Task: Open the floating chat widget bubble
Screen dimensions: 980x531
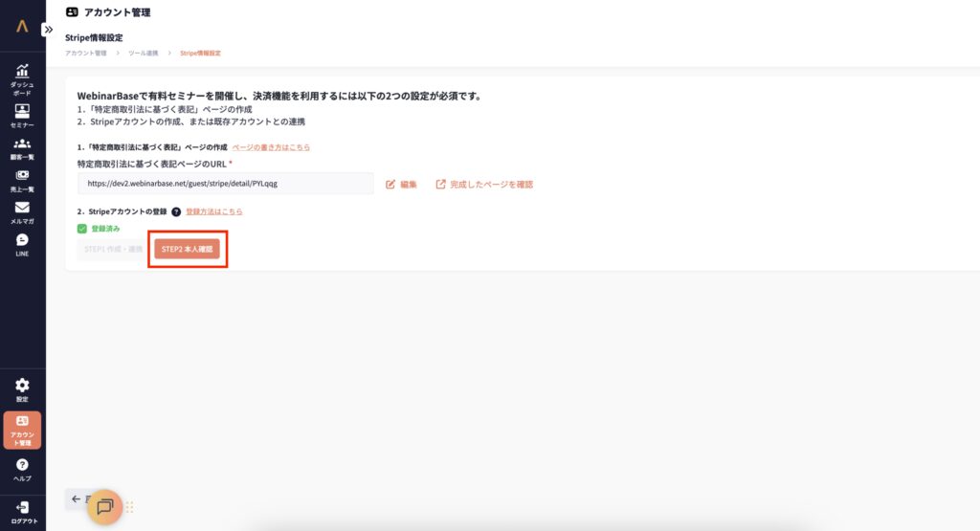Action: coord(105,507)
